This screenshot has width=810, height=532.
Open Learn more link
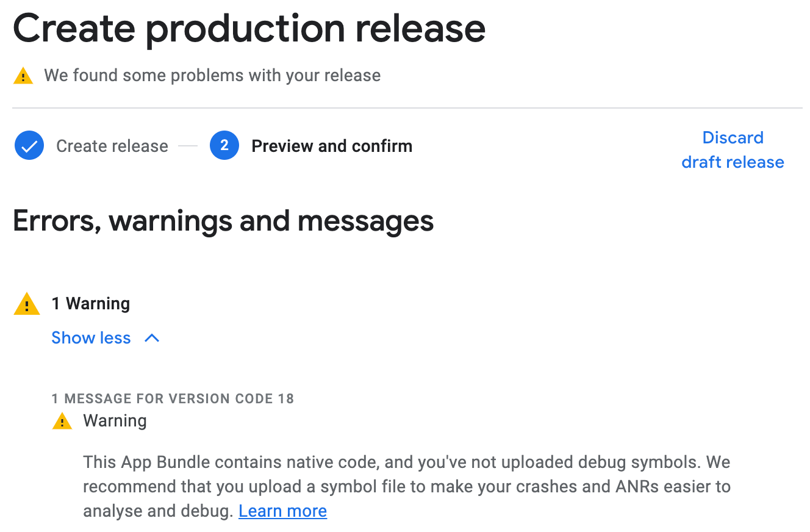click(x=282, y=511)
